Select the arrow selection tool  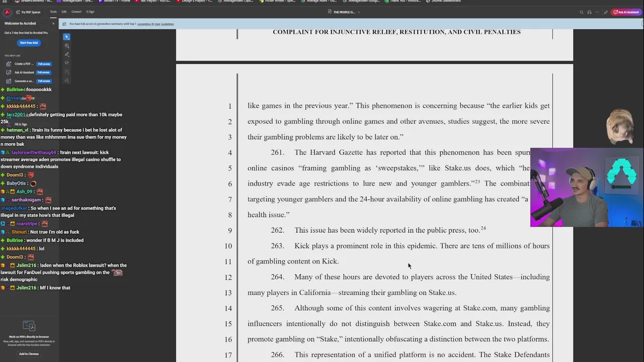(x=67, y=37)
